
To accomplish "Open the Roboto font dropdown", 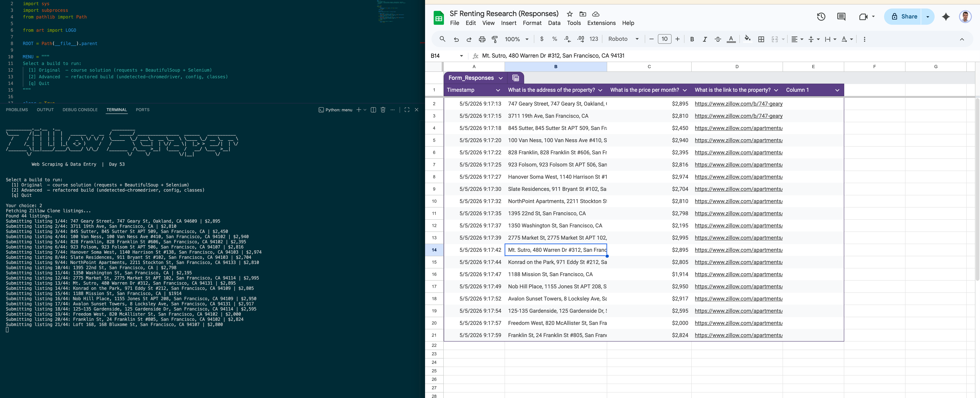I will tap(623, 39).
